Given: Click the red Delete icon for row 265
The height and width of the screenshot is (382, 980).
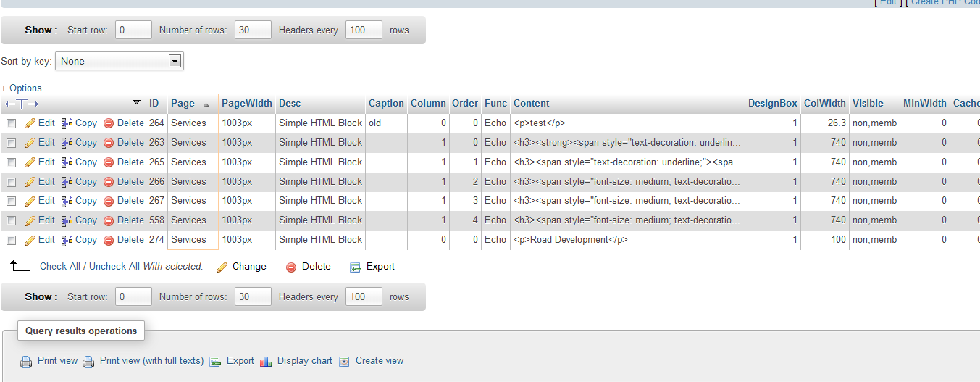Looking at the screenshot, I should click(x=109, y=162).
